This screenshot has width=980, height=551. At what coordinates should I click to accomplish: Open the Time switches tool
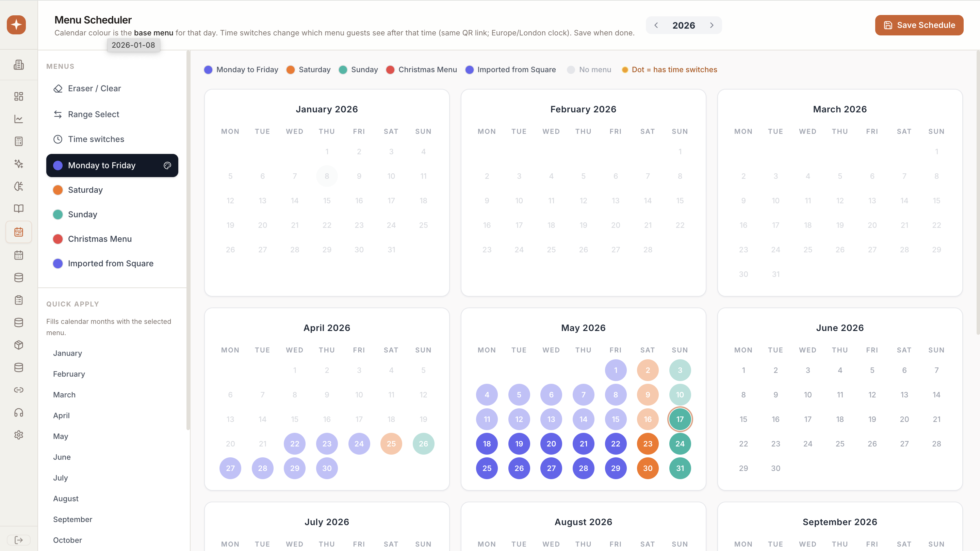coord(112,139)
